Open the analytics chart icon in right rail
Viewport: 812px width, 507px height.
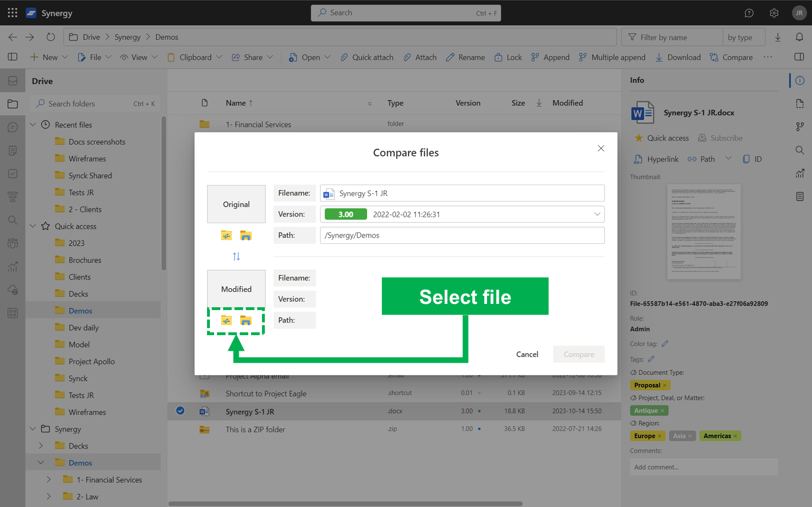800,173
